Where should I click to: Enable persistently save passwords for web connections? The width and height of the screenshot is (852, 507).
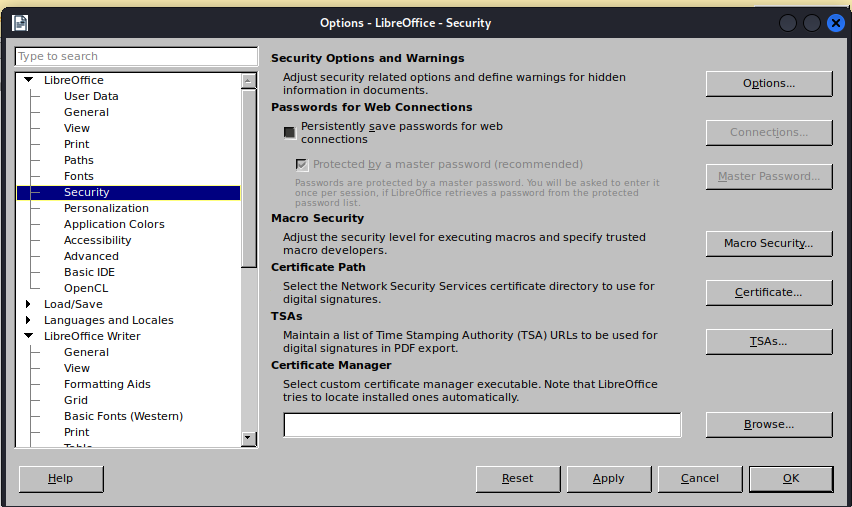(x=290, y=132)
